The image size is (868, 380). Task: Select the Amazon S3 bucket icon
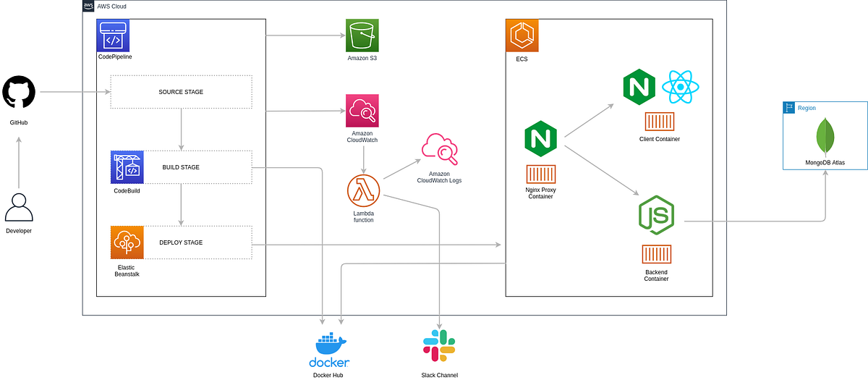click(x=362, y=35)
